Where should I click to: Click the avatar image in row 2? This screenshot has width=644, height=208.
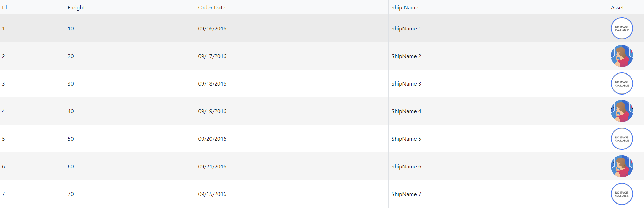[622, 56]
